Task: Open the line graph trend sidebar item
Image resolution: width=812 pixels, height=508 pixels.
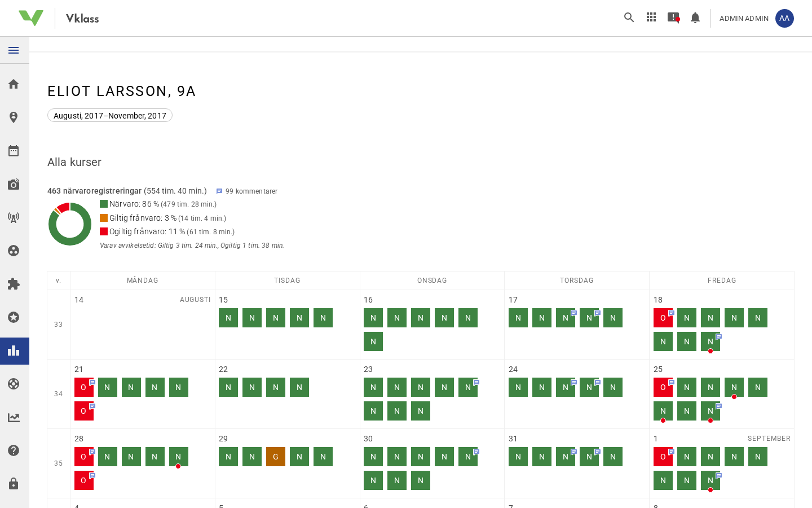Action: coord(14,418)
